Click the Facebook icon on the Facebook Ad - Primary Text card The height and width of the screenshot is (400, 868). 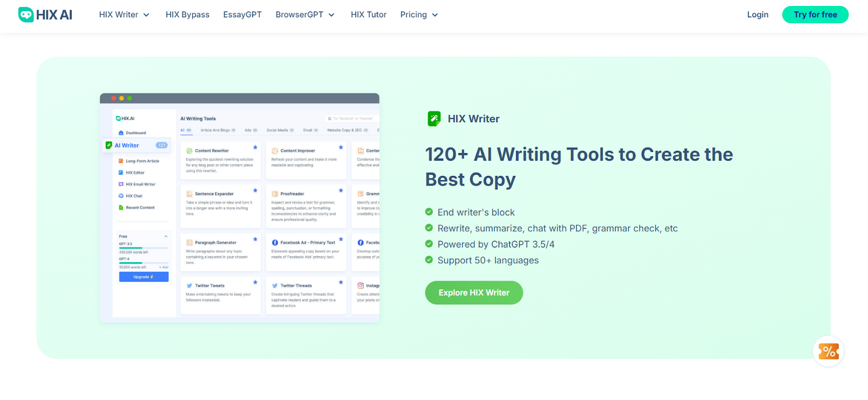click(x=275, y=243)
